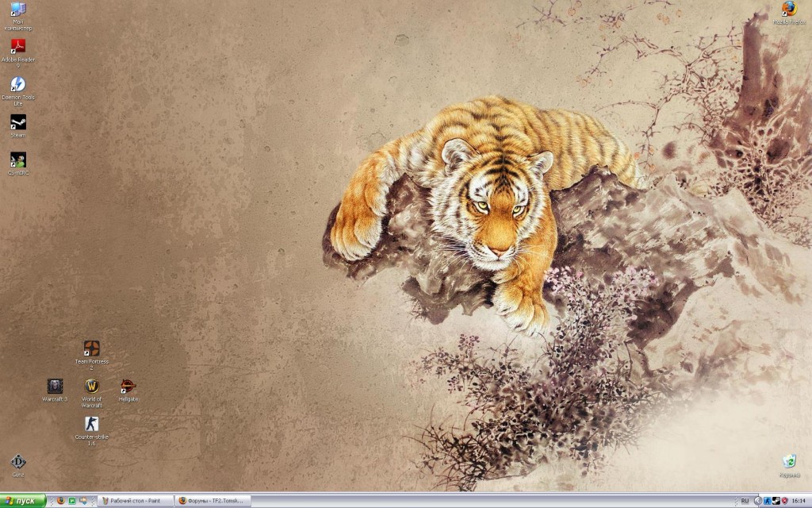Screen dimensions: 812x508
Task: Select the Recycle Bin icon
Action: (x=789, y=465)
